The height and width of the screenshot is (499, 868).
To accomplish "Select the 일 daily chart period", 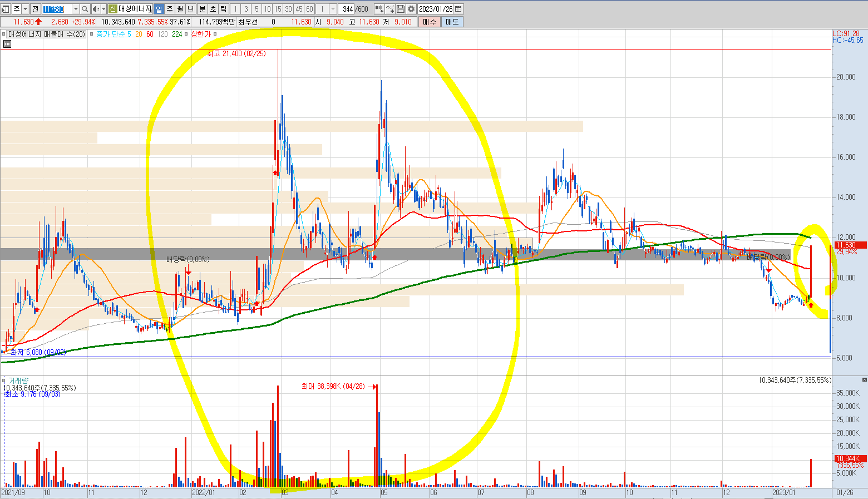I will [159, 9].
